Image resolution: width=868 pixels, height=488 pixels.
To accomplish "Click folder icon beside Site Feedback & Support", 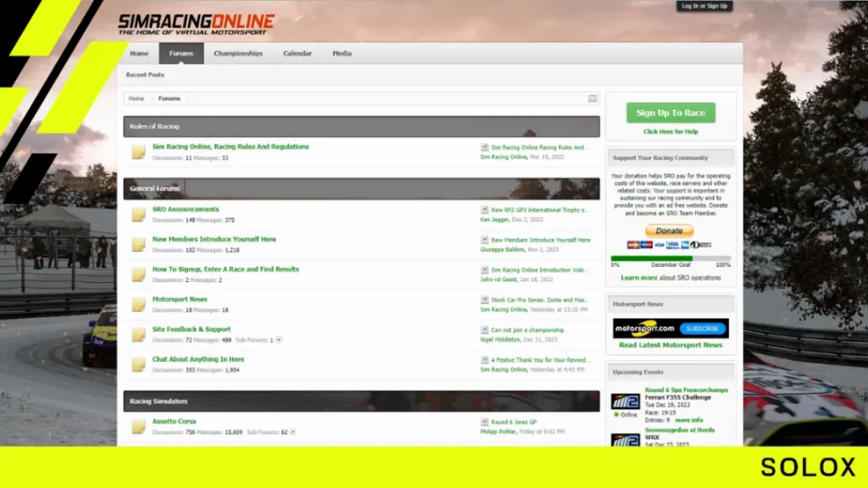I will click(x=138, y=334).
